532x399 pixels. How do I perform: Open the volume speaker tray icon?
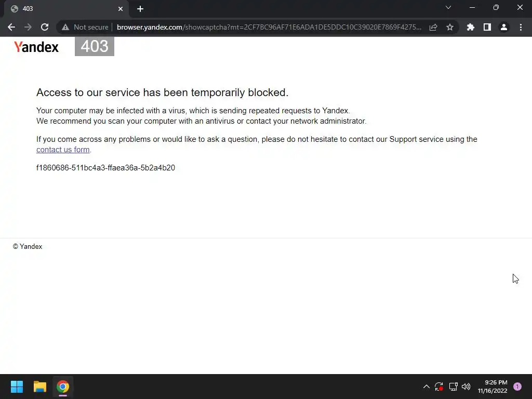pyautogui.click(x=466, y=387)
